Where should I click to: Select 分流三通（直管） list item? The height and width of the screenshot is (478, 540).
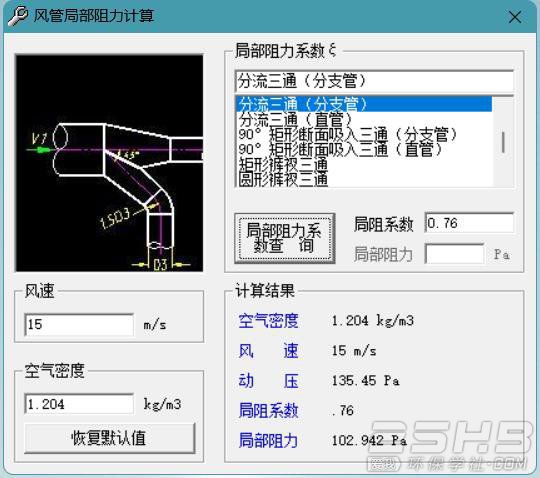point(364,119)
